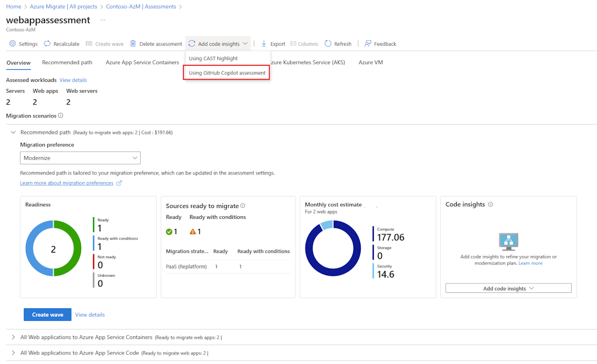Click the Export download icon
Screen dimensions: 597x364
[264, 44]
